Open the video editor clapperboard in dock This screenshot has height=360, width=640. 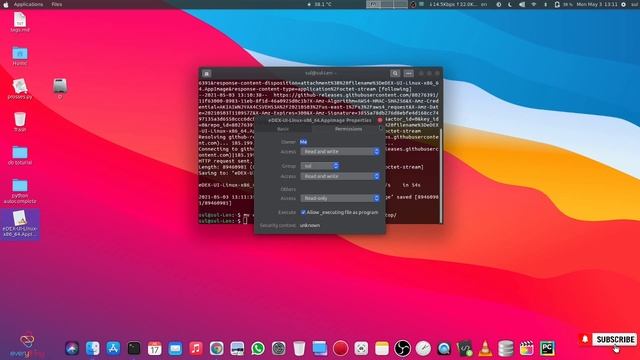(527, 348)
